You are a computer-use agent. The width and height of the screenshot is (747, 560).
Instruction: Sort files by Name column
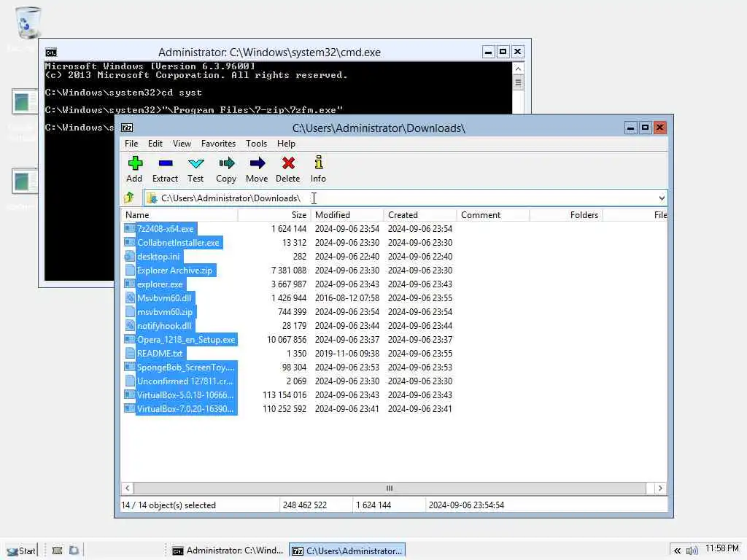coord(179,215)
